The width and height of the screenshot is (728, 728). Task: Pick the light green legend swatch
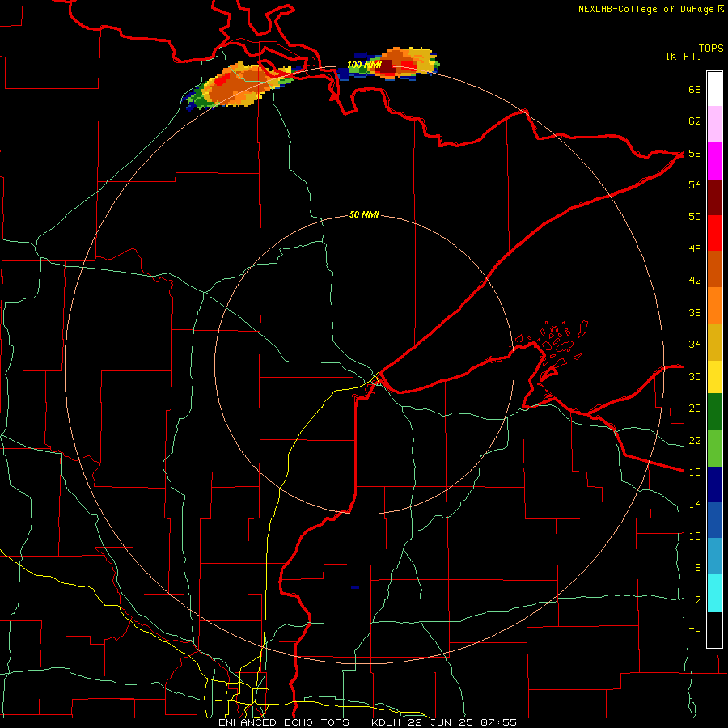[x=714, y=447]
